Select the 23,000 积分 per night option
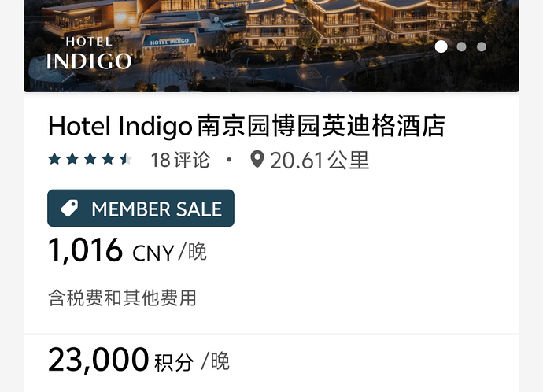 tap(139, 361)
